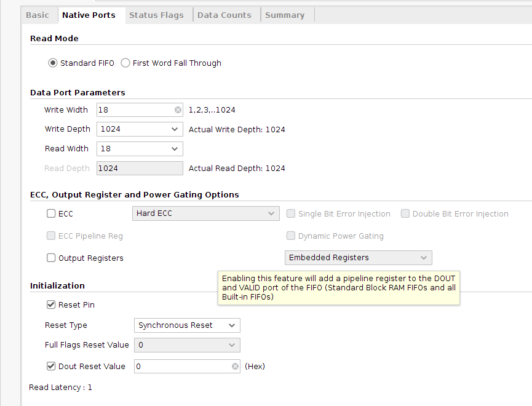
Task: Expand Full Flags Reset Value dropdown
Action: [x=232, y=345]
